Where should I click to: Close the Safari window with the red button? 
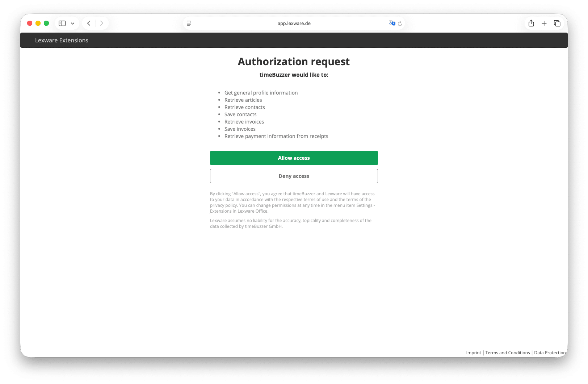[30, 23]
